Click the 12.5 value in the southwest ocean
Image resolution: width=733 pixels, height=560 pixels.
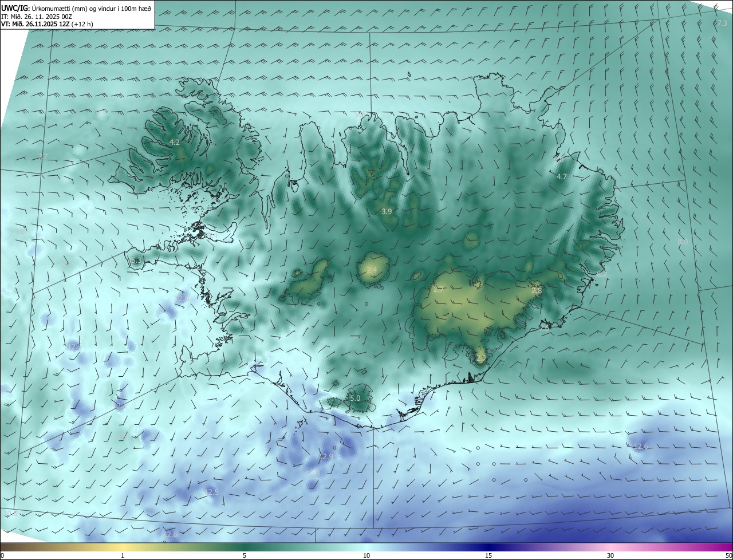[211, 492]
